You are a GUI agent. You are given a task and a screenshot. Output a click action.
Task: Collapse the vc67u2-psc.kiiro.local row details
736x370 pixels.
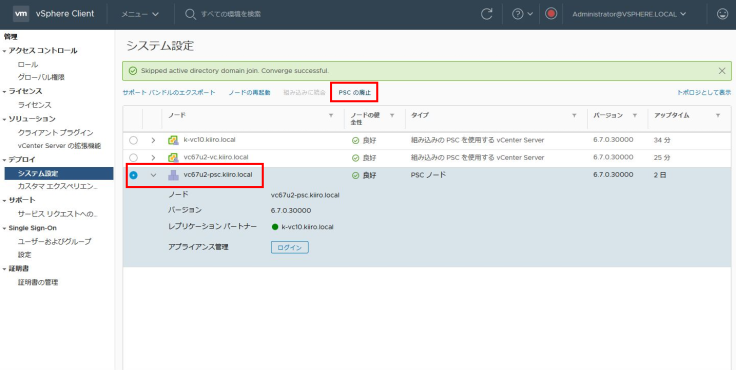pos(153,175)
